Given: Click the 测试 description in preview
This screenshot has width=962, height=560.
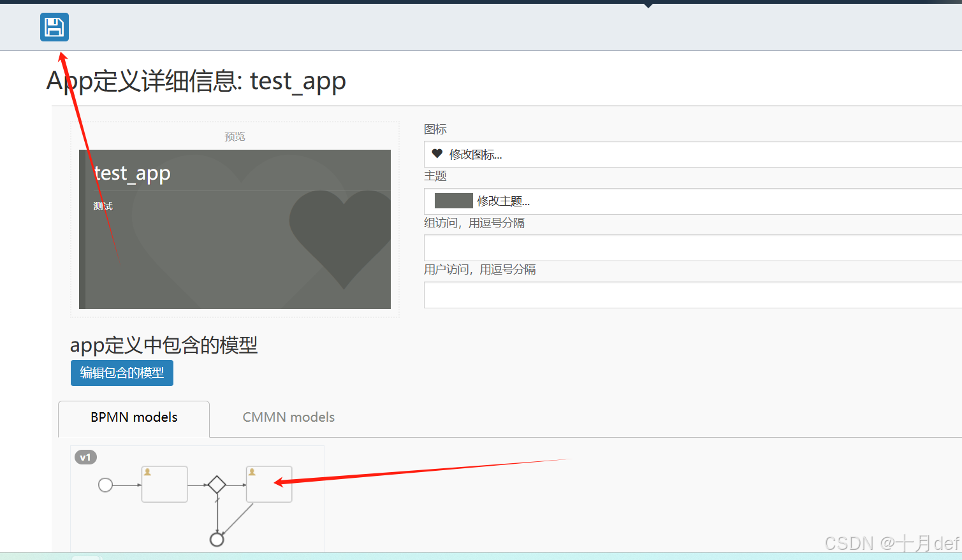Looking at the screenshot, I should [x=103, y=206].
